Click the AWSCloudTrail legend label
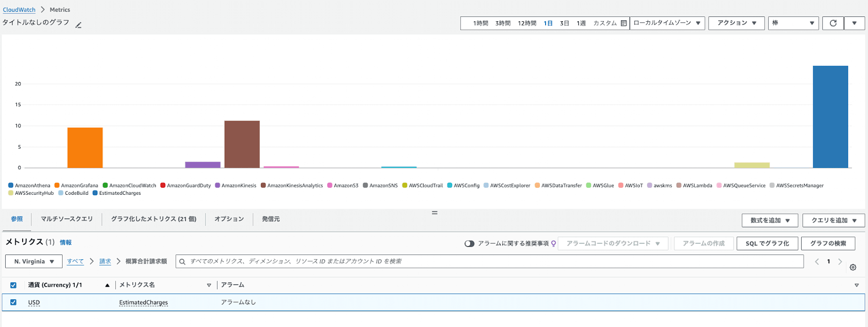This screenshot has width=868, height=327. (426, 185)
